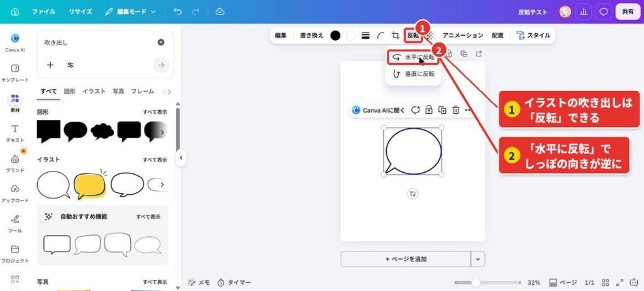Submit search with arrow button
Screen dimensions: 644x291
click(x=161, y=65)
